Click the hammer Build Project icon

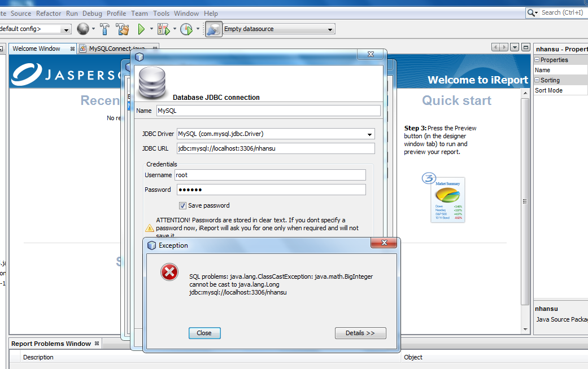coord(104,29)
